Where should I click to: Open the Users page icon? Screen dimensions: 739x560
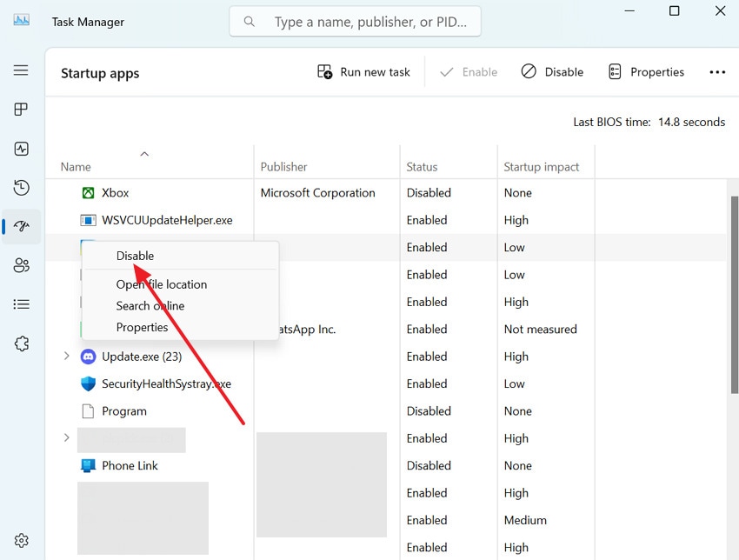(x=21, y=265)
